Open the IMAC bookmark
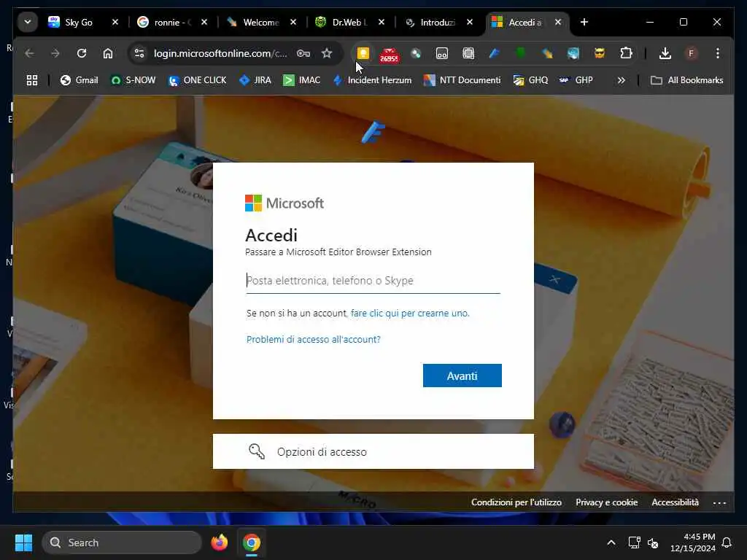Viewport: 747px width, 560px height. pos(302,80)
